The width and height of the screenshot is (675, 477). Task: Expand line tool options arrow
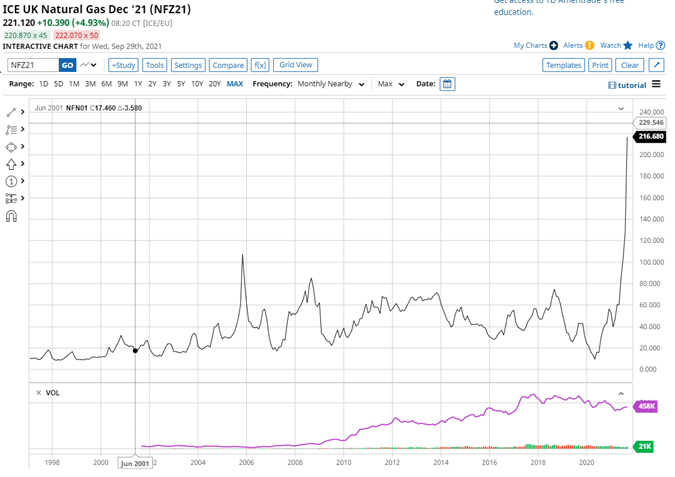(x=23, y=112)
